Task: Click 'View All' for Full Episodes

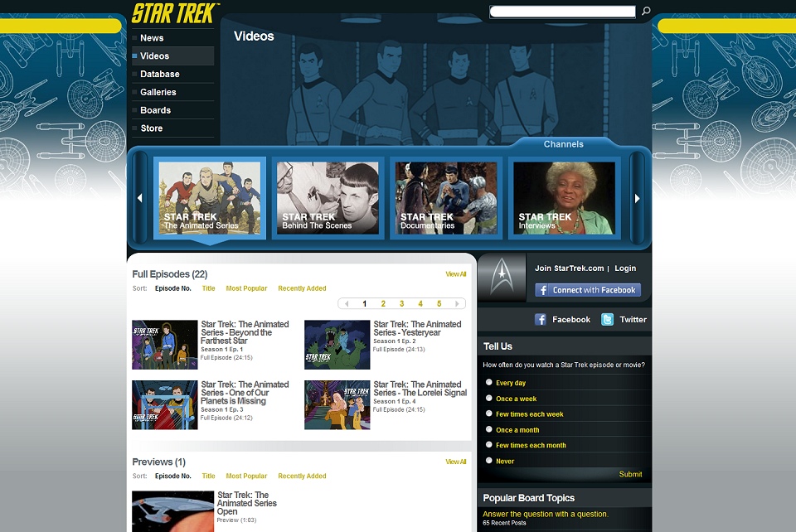Action: coord(456,274)
